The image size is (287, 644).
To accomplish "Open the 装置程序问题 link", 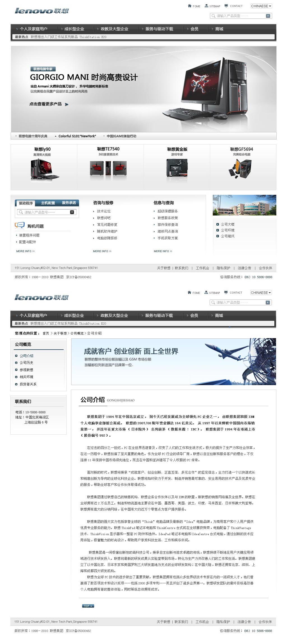I will click(29, 235).
